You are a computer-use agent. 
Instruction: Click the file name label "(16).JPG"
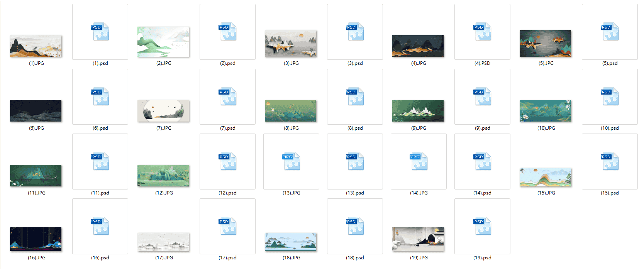pos(37,258)
